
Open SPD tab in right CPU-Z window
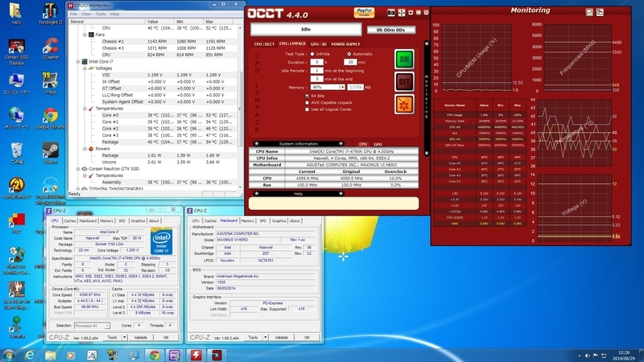263,220
